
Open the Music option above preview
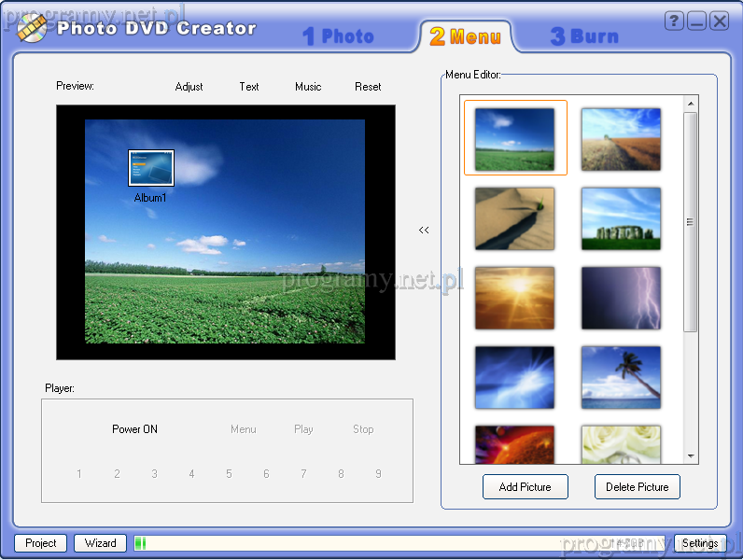[308, 87]
